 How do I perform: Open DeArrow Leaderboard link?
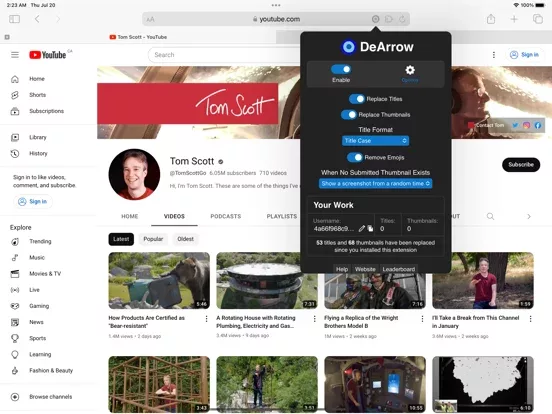(399, 269)
